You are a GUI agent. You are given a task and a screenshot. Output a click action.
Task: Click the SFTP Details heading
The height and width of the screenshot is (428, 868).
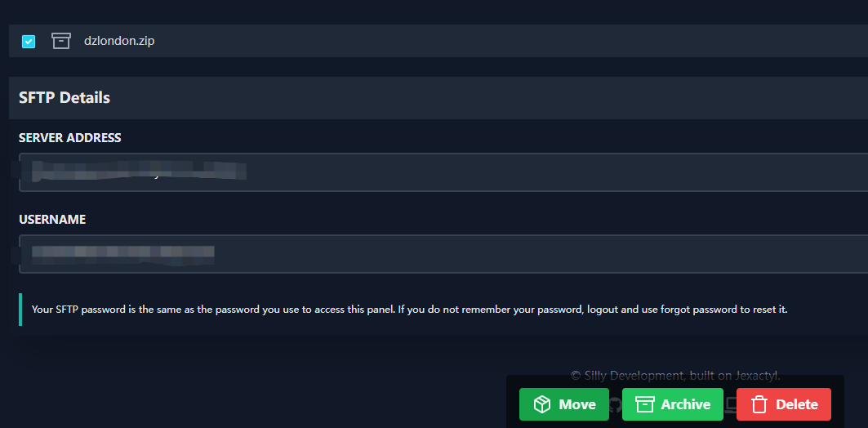[65, 98]
